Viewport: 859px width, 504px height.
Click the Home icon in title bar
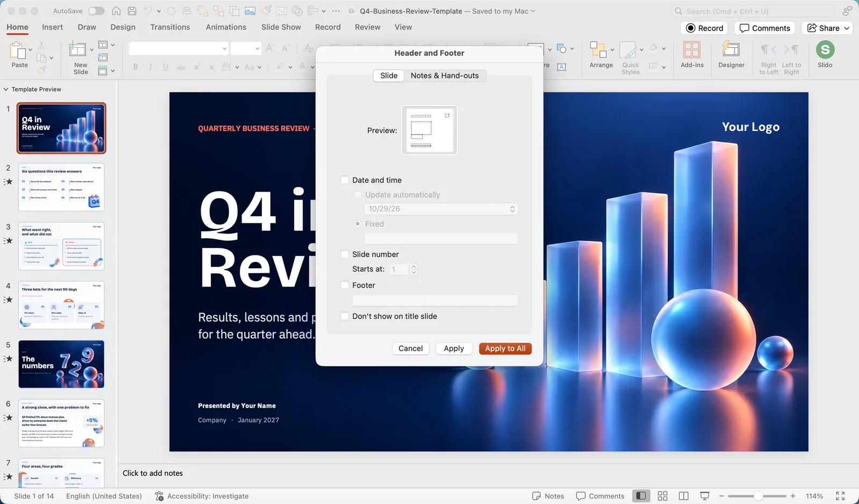[x=116, y=11]
